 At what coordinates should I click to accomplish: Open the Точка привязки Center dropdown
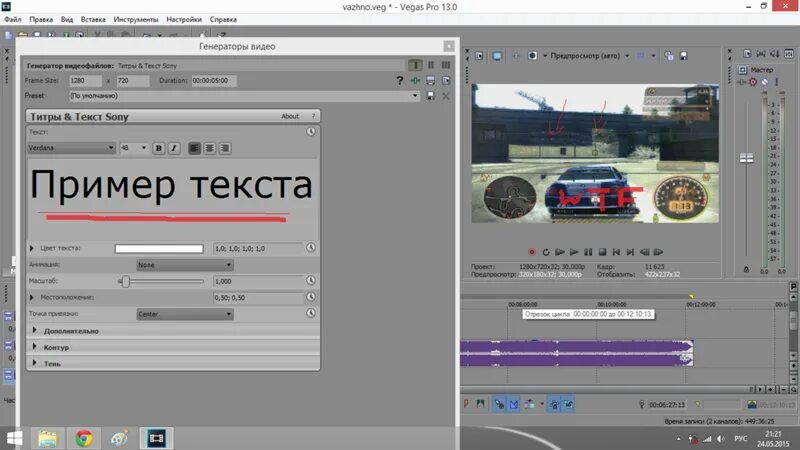pyautogui.click(x=185, y=314)
